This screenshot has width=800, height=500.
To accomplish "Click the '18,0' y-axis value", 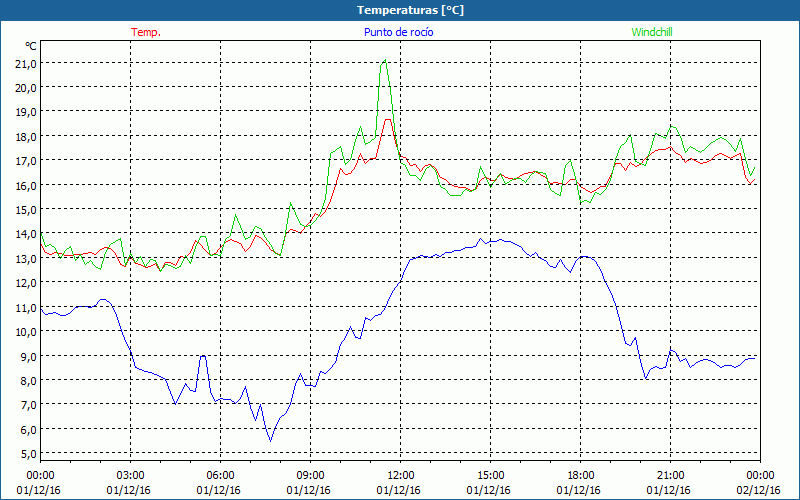I will [27, 137].
